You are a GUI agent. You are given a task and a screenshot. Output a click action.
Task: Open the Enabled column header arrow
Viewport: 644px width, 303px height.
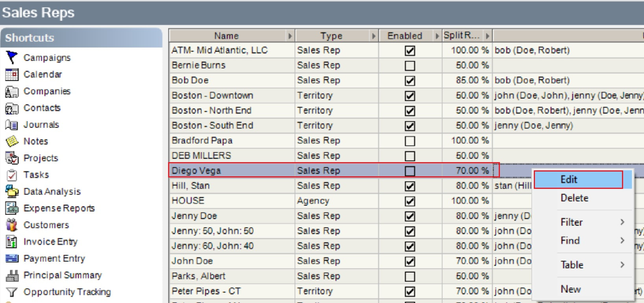[x=437, y=36]
